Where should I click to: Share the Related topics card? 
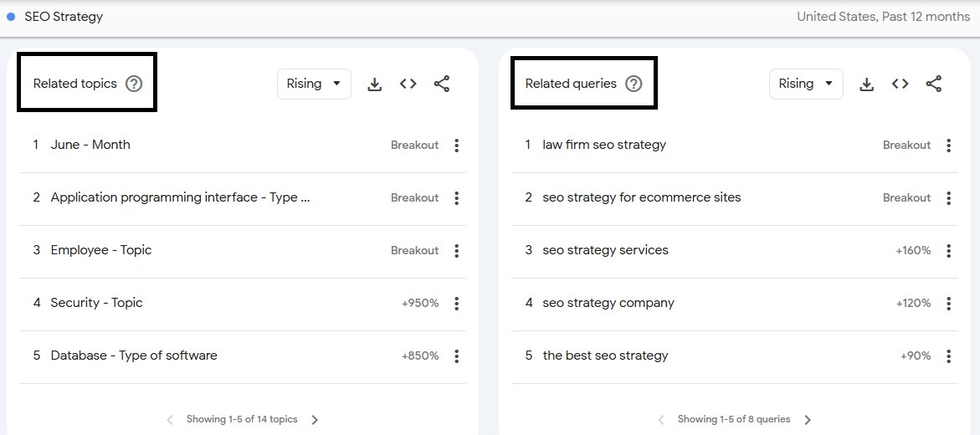(x=442, y=84)
